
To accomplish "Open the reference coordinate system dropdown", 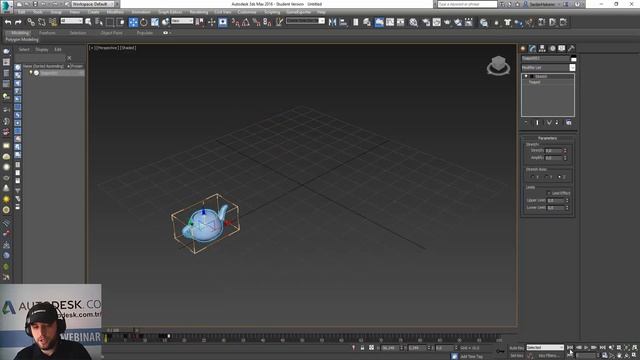I will (x=182, y=21).
